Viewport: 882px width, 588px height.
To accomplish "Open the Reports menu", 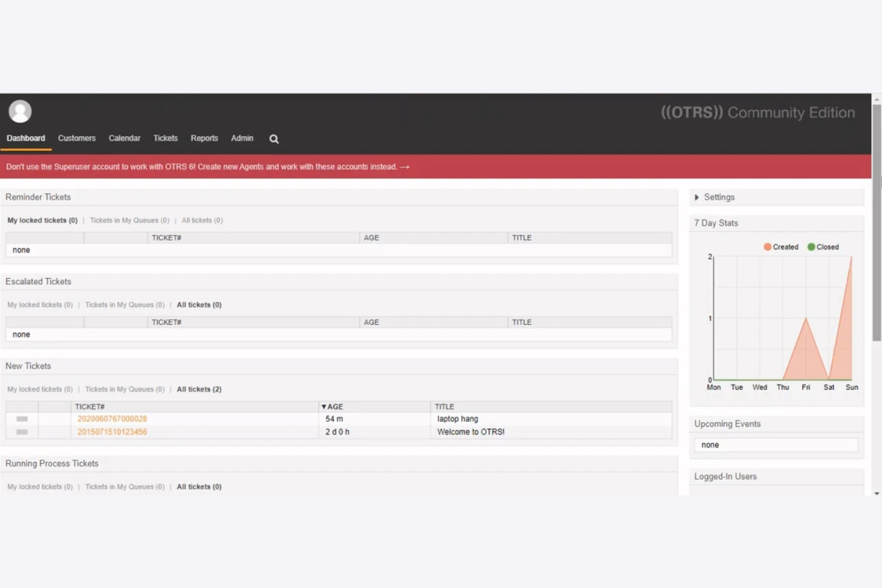I will click(x=204, y=138).
